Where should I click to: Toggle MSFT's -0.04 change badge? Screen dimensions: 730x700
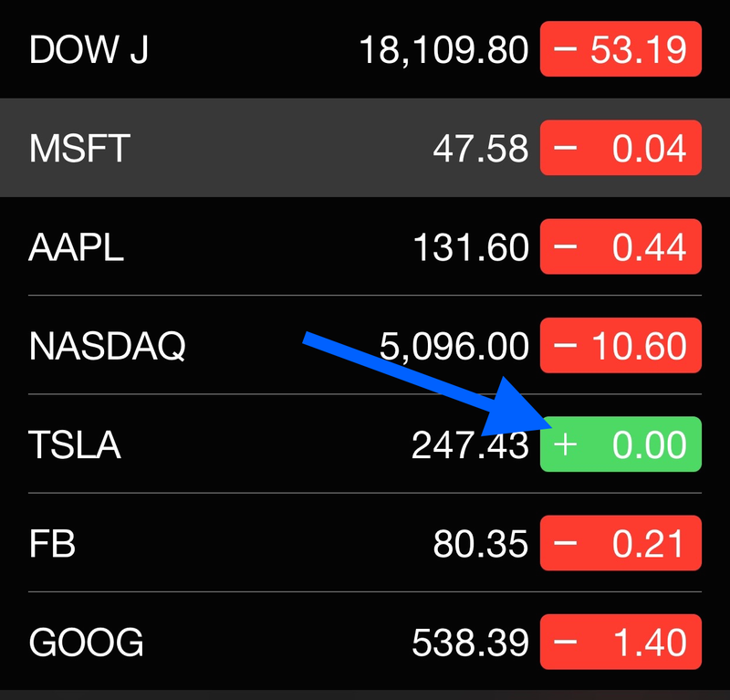pyautogui.click(x=620, y=148)
